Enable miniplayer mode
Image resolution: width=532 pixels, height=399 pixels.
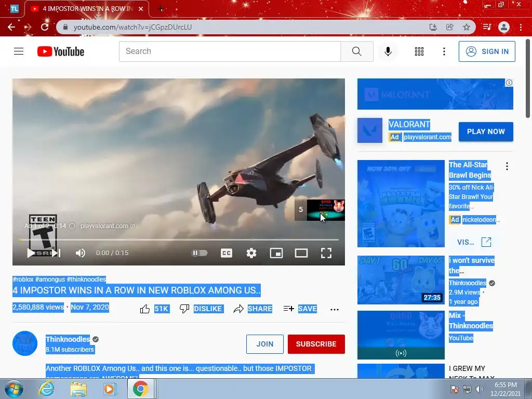[276, 253]
